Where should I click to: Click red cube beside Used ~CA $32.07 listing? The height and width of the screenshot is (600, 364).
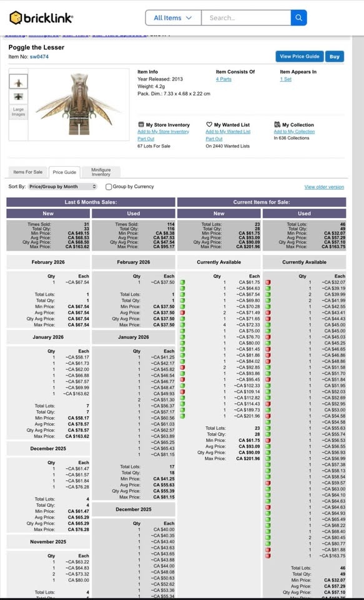tap(268, 282)
